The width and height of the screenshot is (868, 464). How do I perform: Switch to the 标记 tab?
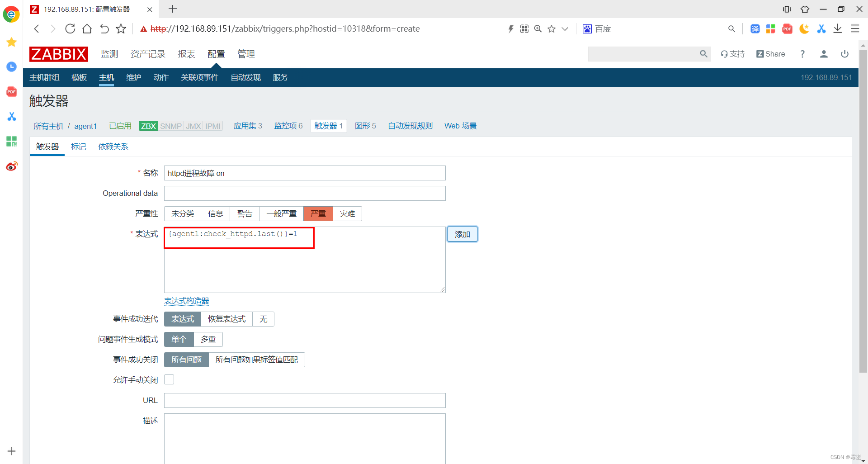point(78,147)
